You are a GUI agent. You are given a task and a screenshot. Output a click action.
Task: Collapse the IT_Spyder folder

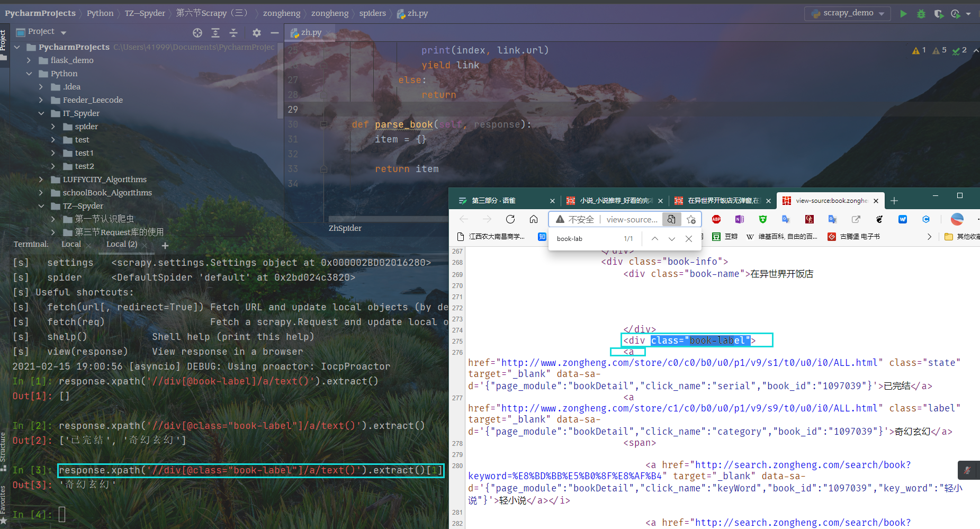pyautogui.click(x=41, y=113)
